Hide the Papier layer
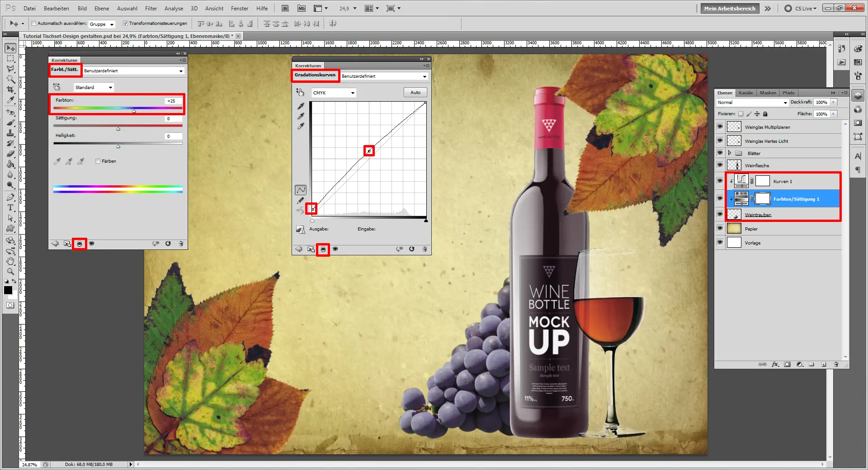 pos(720,229)
